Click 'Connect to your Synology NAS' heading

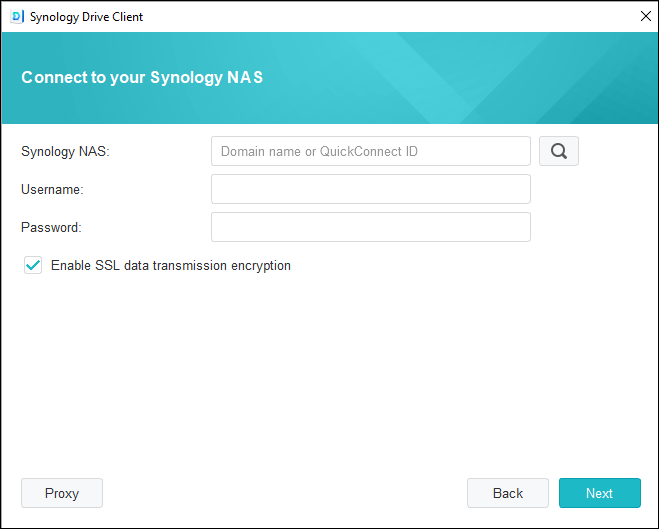(142, 77)
